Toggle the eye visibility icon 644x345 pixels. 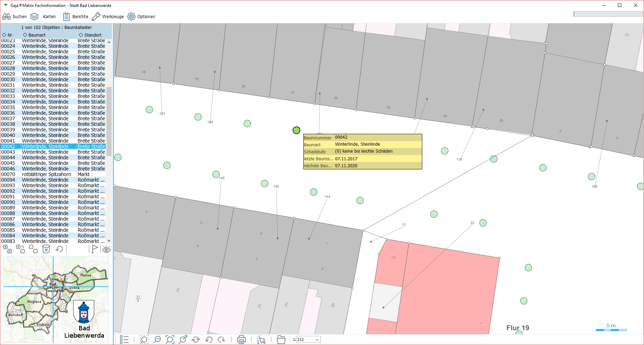coord(106,249)
